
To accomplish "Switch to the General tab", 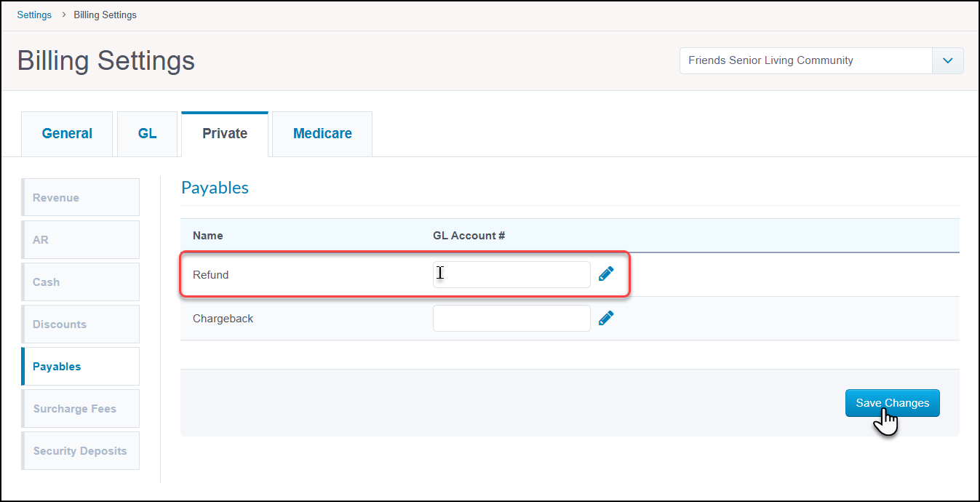I will pos(67,134).
